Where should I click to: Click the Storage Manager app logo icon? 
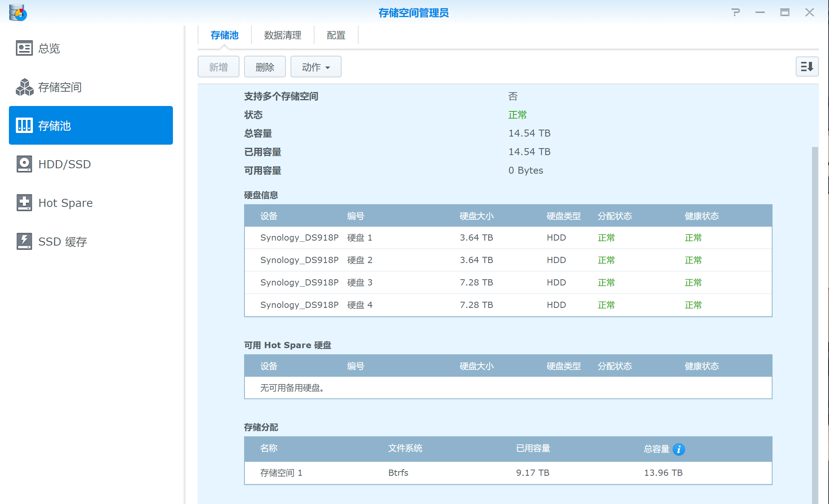coord(18,13)
